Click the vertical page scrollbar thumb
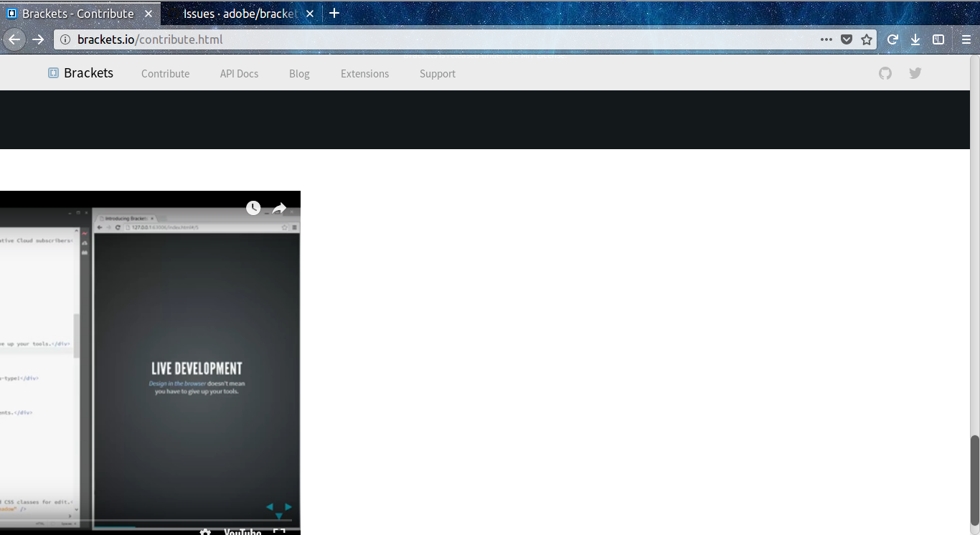Viewport: 980px width, 535px height. pyautogui.click(x=974, y=480)
